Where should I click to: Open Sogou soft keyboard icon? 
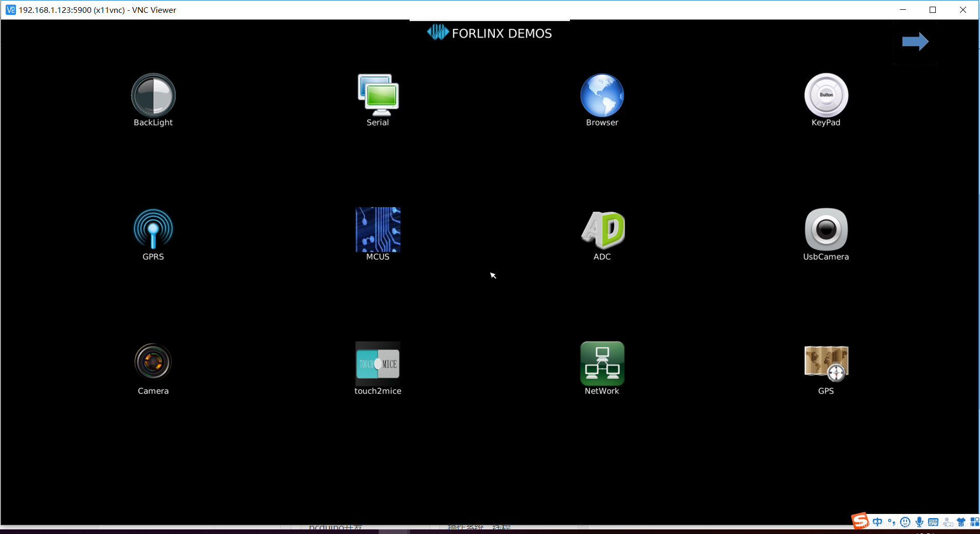(933, 522)
